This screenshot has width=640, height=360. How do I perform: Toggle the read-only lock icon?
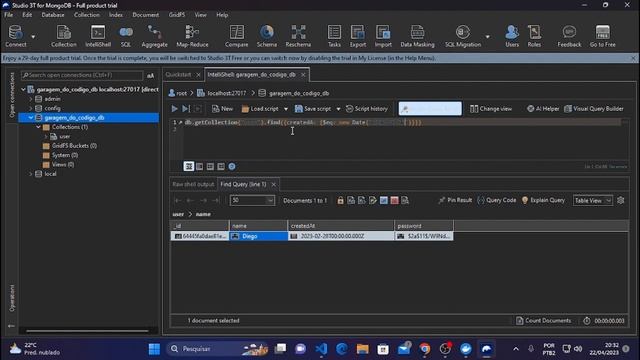(x=340, y=200)
